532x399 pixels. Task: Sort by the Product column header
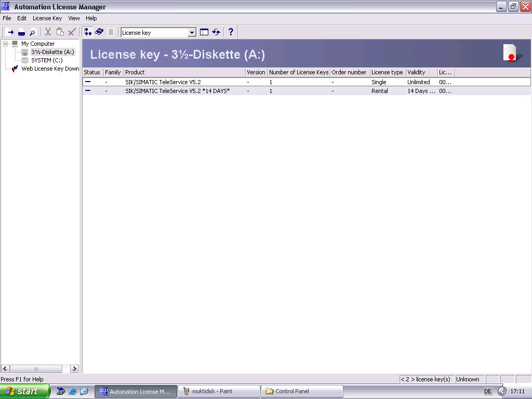[x=184, y=72]
